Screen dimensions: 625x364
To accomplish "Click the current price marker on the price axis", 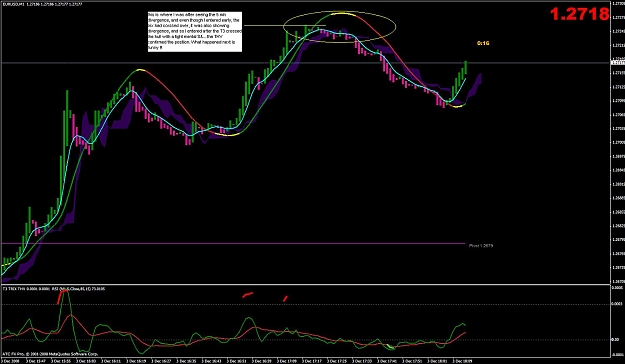I will pos(618,63).
